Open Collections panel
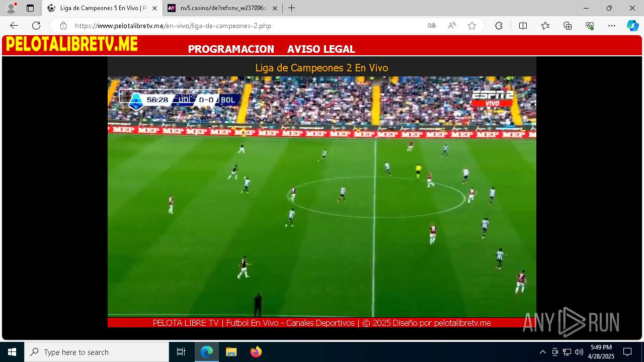 pos(568,26)
